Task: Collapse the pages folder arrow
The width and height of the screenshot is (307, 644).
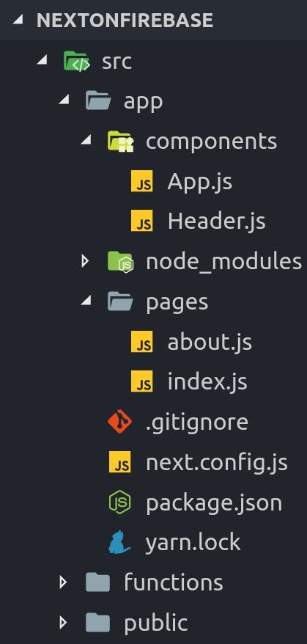Action: click(86, 301)
